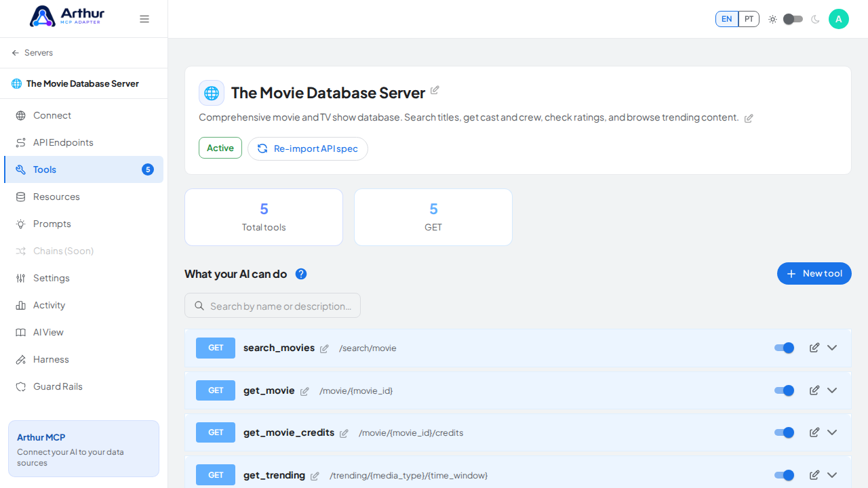This screenshot has width=868, height=488.
Task: Click Re-import API spec button
Action: coord(308,148)
